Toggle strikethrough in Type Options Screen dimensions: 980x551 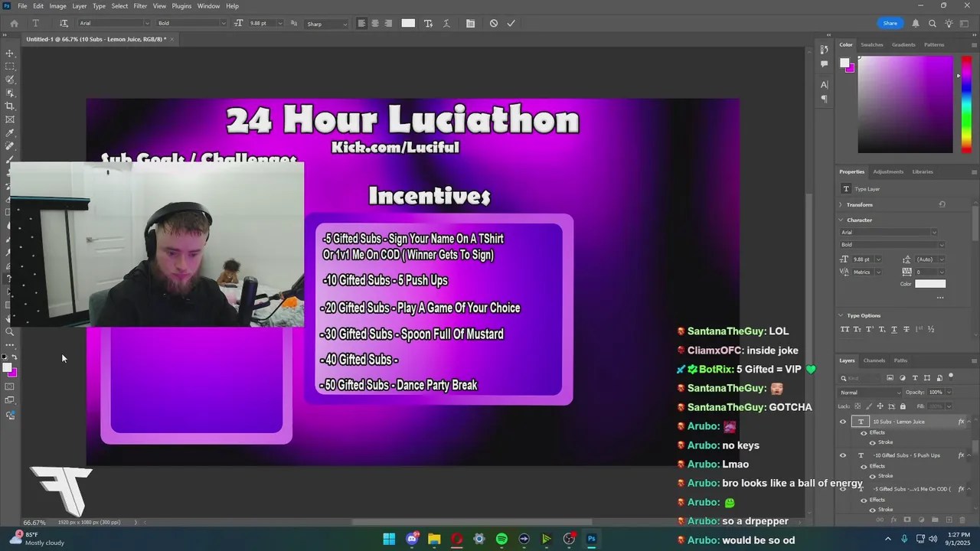pyautogui.click(x=906, y=329)
